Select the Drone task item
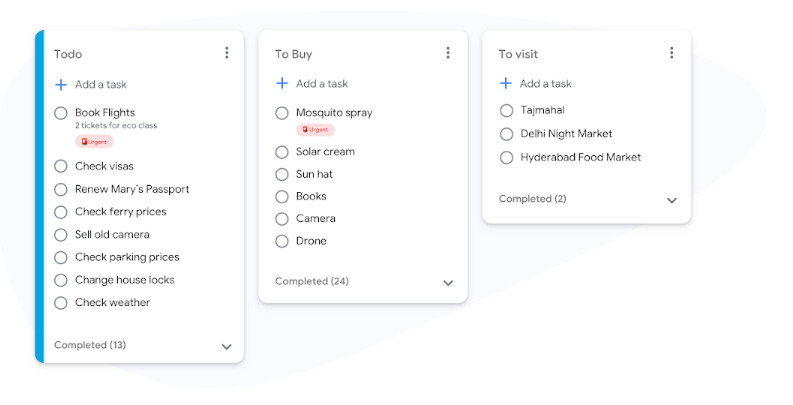 click(311, 241)
